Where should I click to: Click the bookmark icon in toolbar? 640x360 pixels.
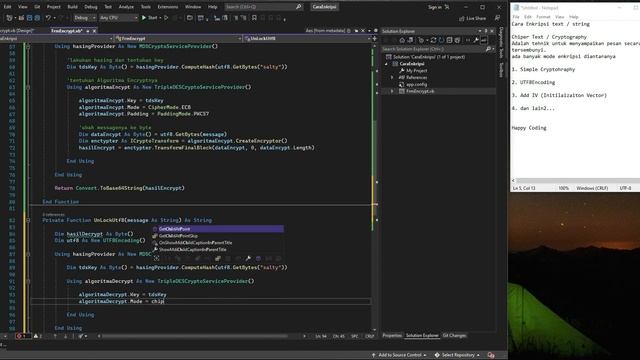(254, 18)
